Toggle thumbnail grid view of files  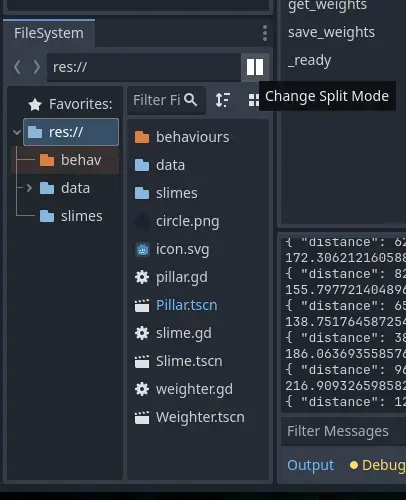click(x=253, y=100)
